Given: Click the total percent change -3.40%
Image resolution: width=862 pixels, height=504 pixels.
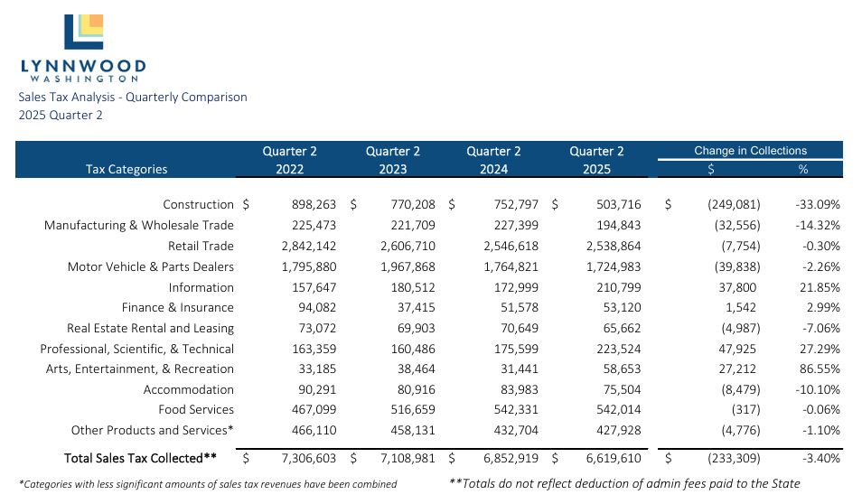Looking at the screenshot, I should (x=820, y=458).
